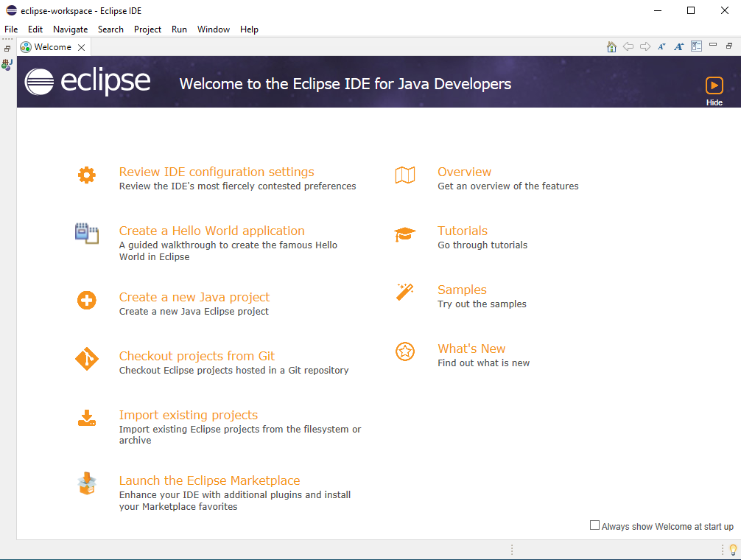
Task: Click the Overview map icon
Action: coord(405,175)
